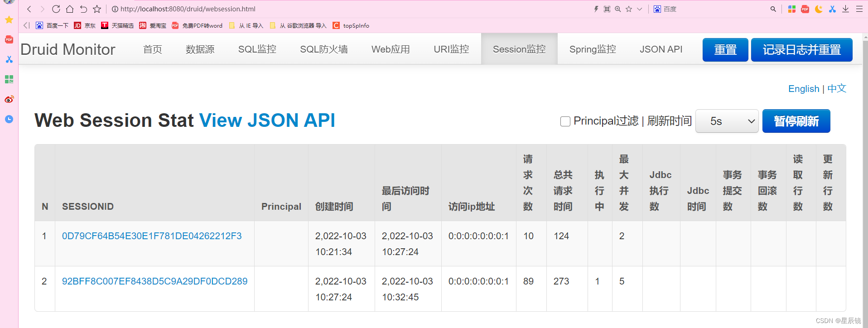Click the blue clock history icon in sidebar

point(9,119)
